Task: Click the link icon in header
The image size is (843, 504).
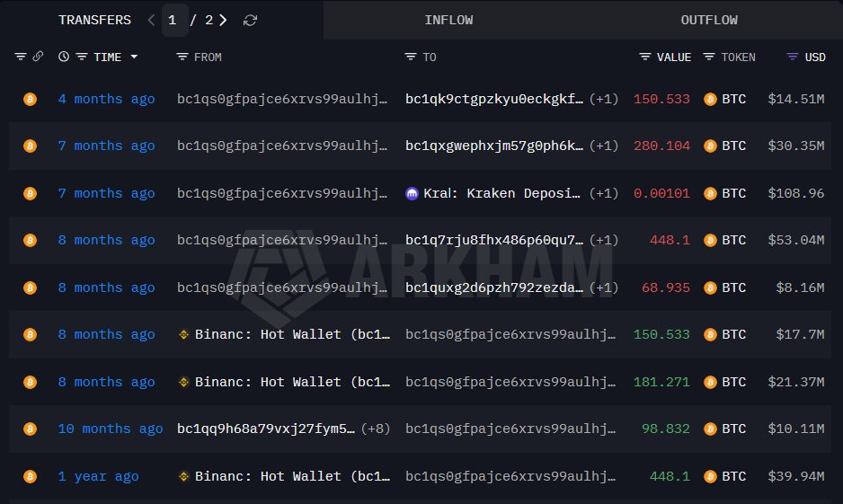Action: coord(38,56)
